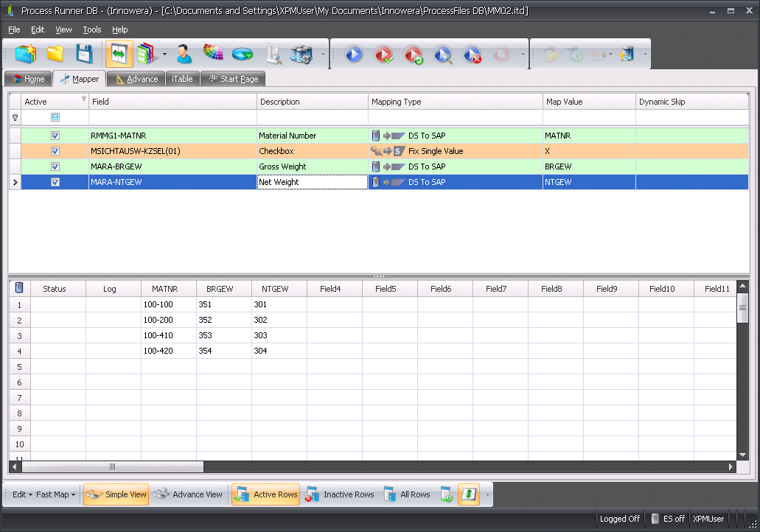Uncheck Active box for RMMG1-MATNR row

point(55,136)
